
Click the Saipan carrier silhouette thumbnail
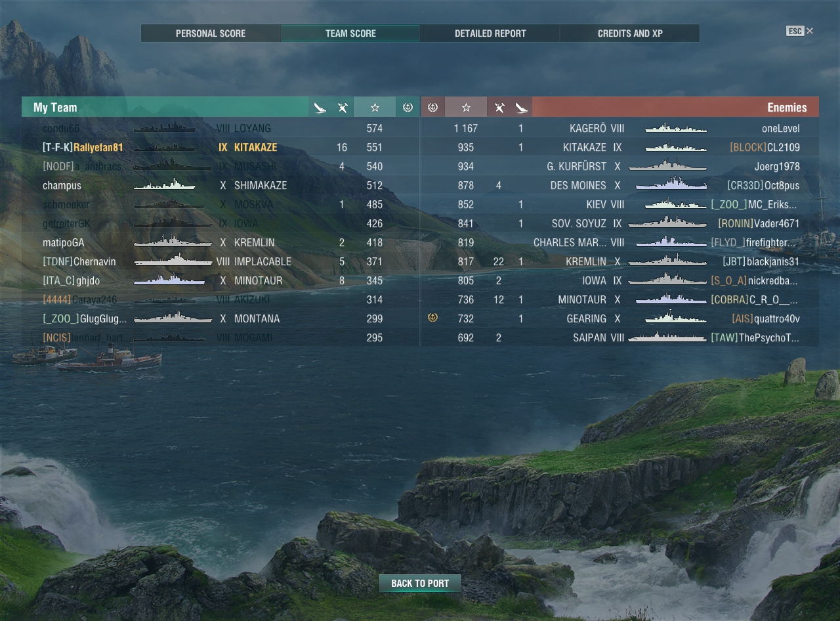tap(667, 337)
